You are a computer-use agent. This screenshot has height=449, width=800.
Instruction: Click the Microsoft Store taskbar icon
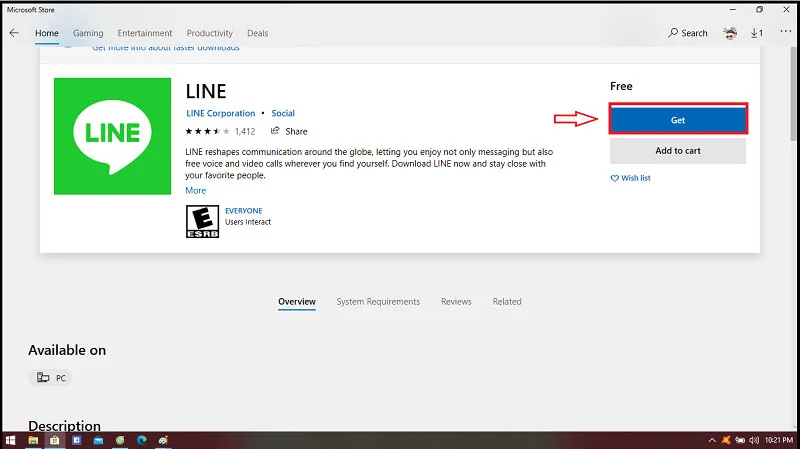point(55,440)
